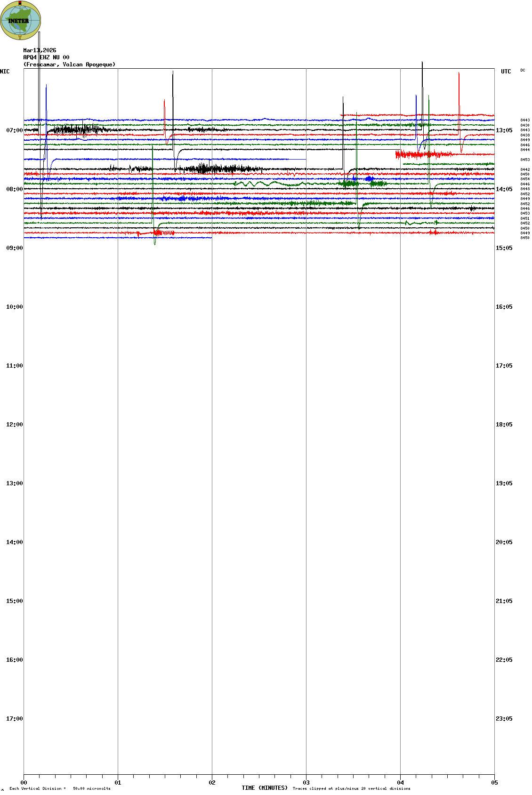This screenshot has width=532, height=795.
Task: Click the small DC label at top right
Action: click(x=523, y=71)
